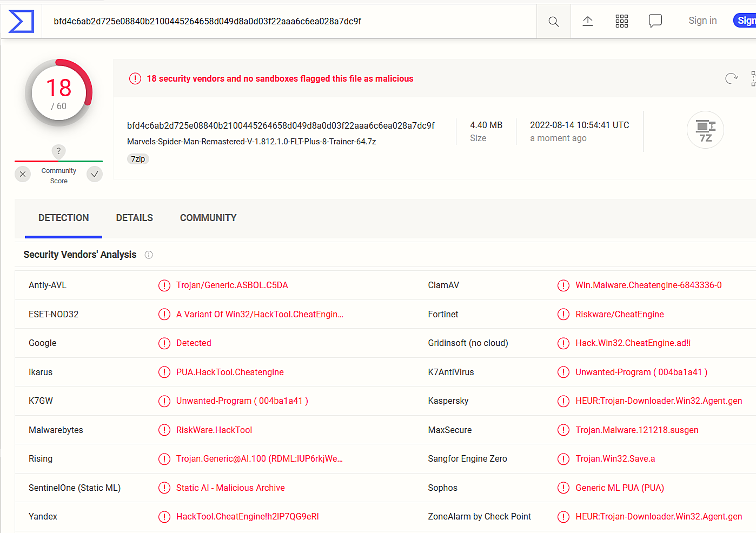The height and width of the screenshot is (533, 756).
Task: Click the Sign in link
Action: pyautogui.click(x=702, y=21)
